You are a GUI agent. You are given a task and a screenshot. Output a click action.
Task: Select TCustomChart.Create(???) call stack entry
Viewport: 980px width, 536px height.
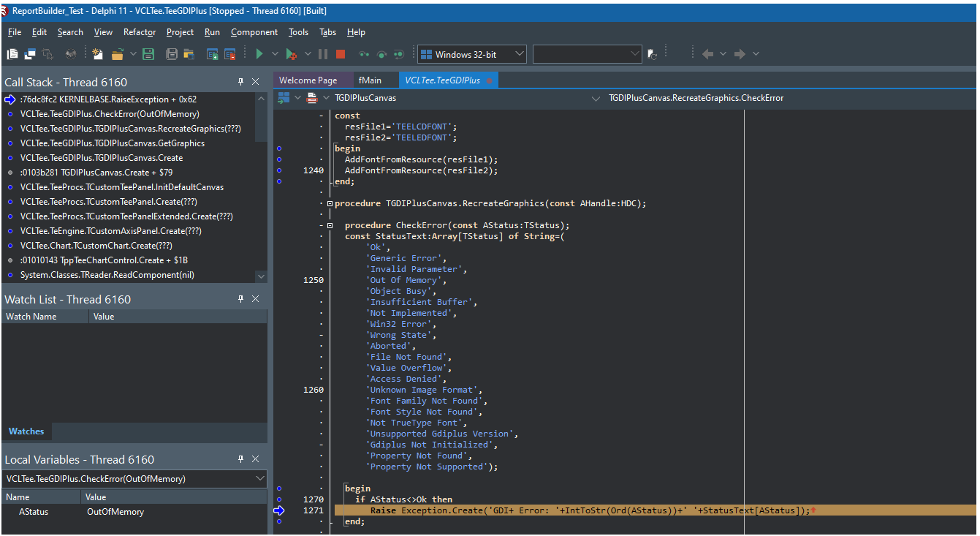click(129, 246)
